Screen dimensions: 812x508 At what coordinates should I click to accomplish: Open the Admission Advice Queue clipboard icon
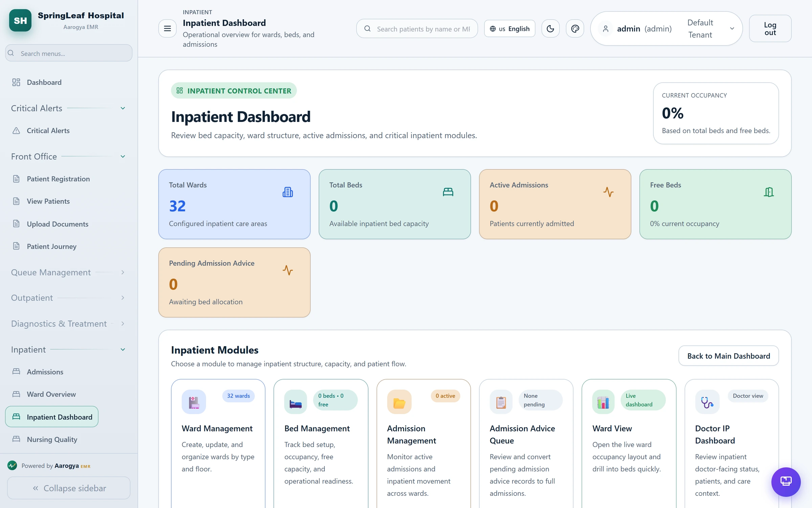(x=501, y=402)
